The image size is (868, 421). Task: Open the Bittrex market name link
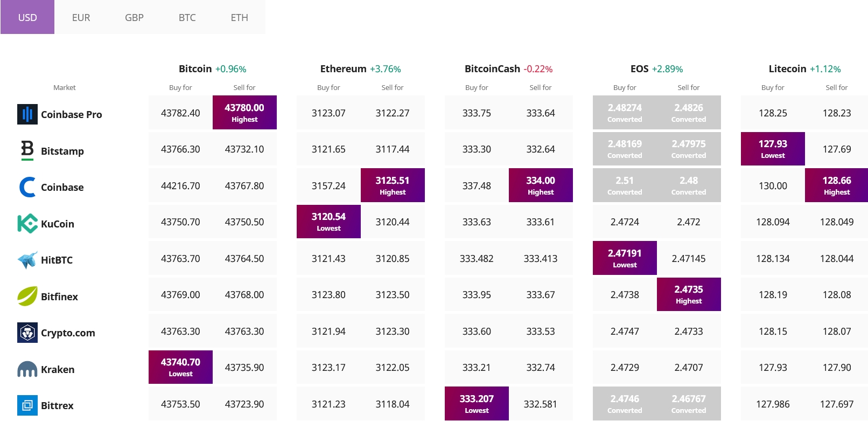[x=57, y=405]
